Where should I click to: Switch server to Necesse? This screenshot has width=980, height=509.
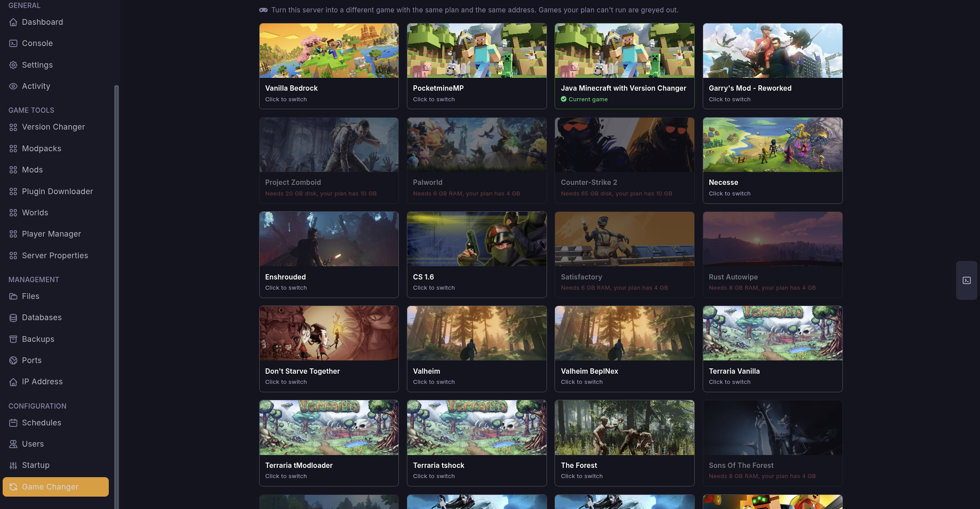click(773, 160)
